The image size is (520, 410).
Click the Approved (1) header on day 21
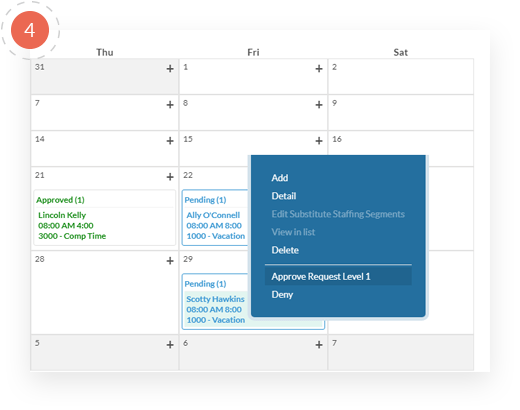60,200
